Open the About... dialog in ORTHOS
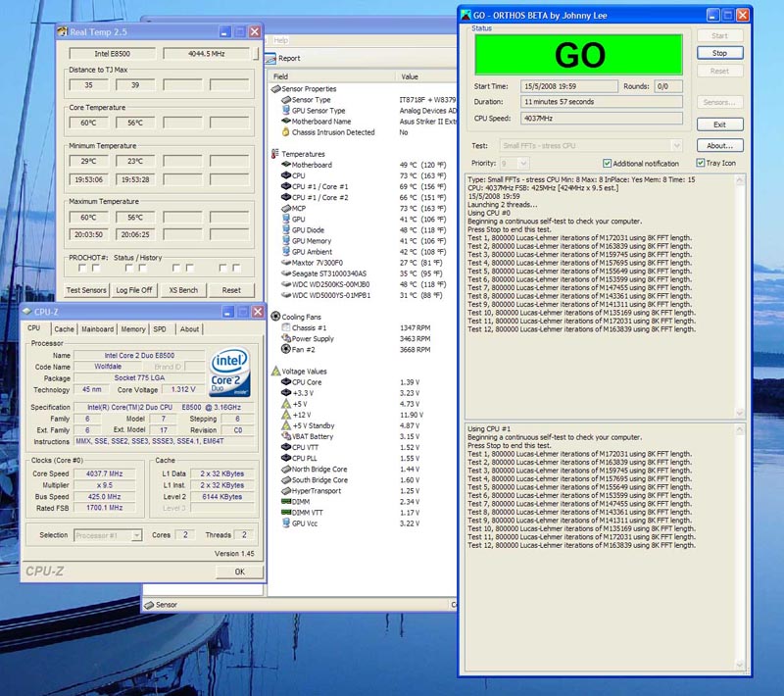 click(x=719, y=145)
